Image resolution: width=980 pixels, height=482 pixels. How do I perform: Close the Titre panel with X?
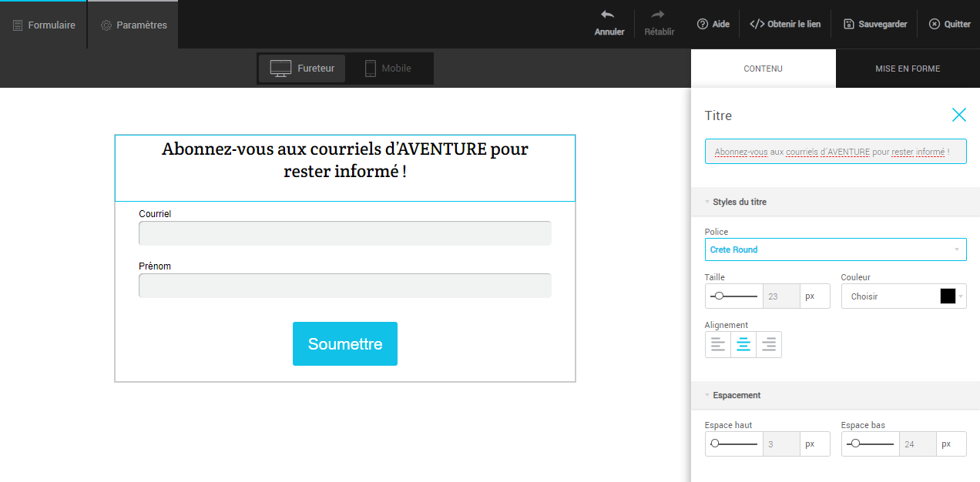click(x=958, y=115)
